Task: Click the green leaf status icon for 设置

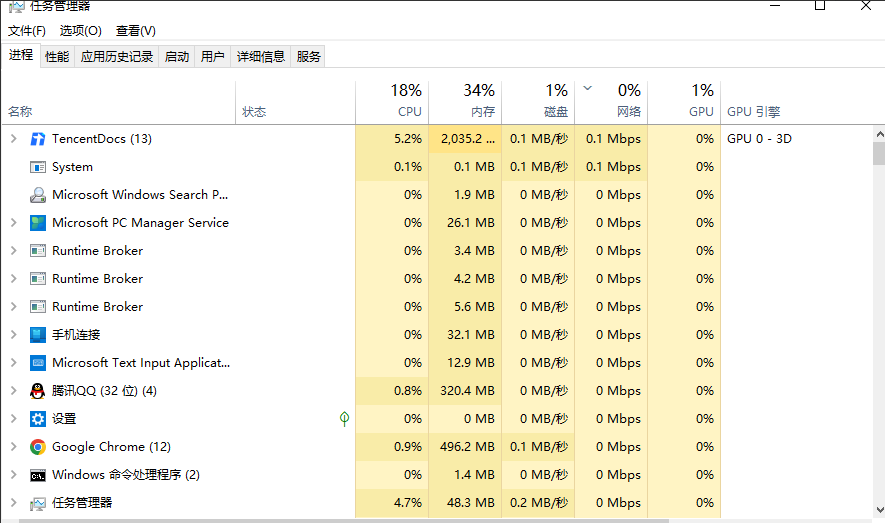Action: coord(344,419)
